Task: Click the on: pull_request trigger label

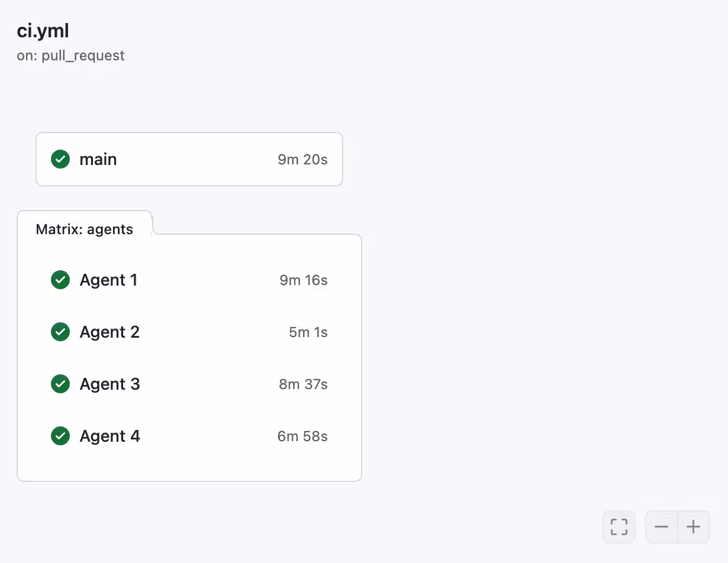Action: pyautogui.click(x=71, y=55)
